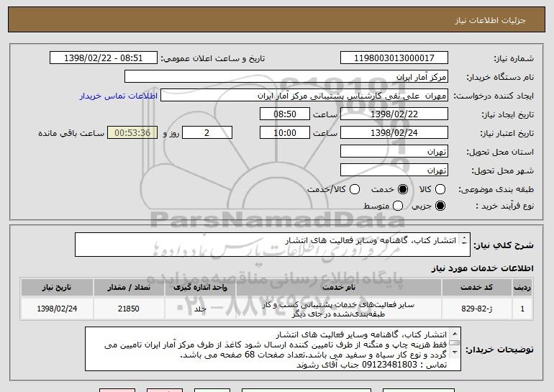Select the کالا radio button
This screenshot has height=392, width=554.
point(440,189)
